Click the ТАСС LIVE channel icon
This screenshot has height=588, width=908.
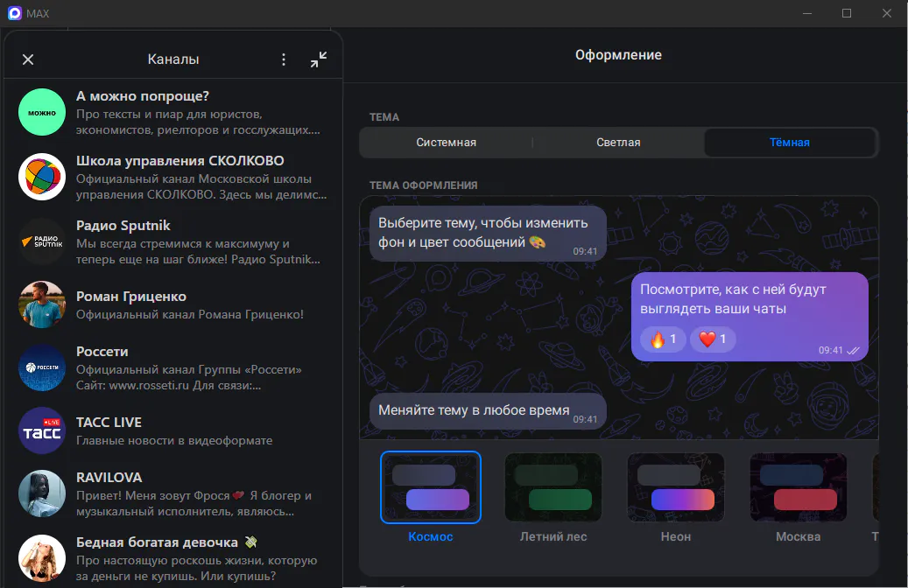42,430
